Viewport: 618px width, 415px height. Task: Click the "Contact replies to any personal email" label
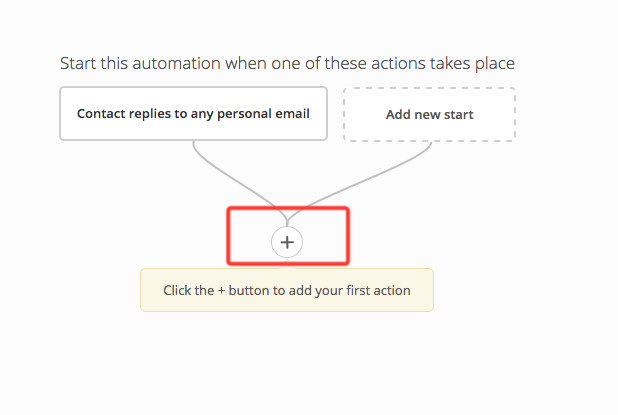point(193,113)
